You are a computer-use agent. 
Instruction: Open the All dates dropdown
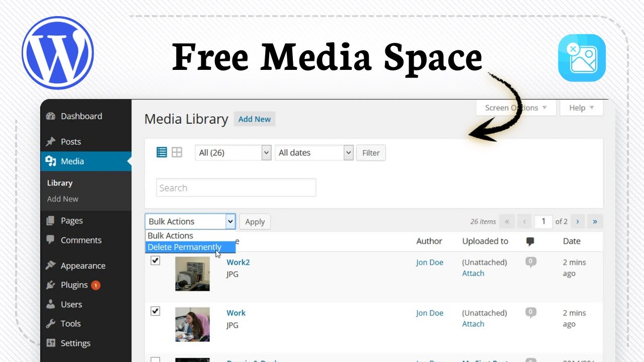pos(314,153)
